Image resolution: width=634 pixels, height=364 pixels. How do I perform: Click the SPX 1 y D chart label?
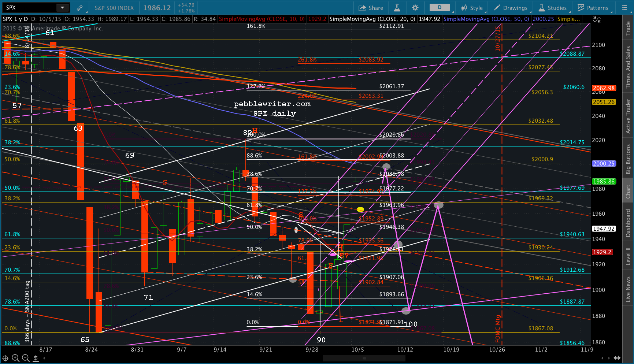15,19
